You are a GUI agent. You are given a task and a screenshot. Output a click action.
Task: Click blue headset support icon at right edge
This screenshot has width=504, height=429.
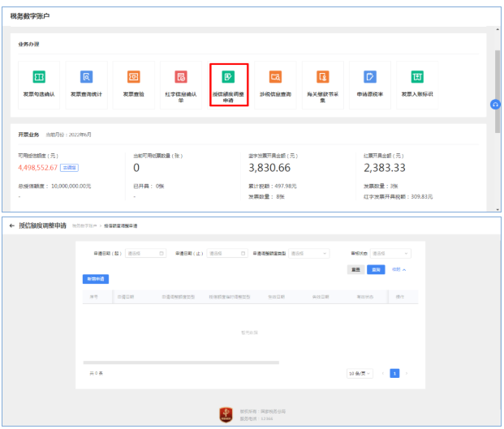495,105
